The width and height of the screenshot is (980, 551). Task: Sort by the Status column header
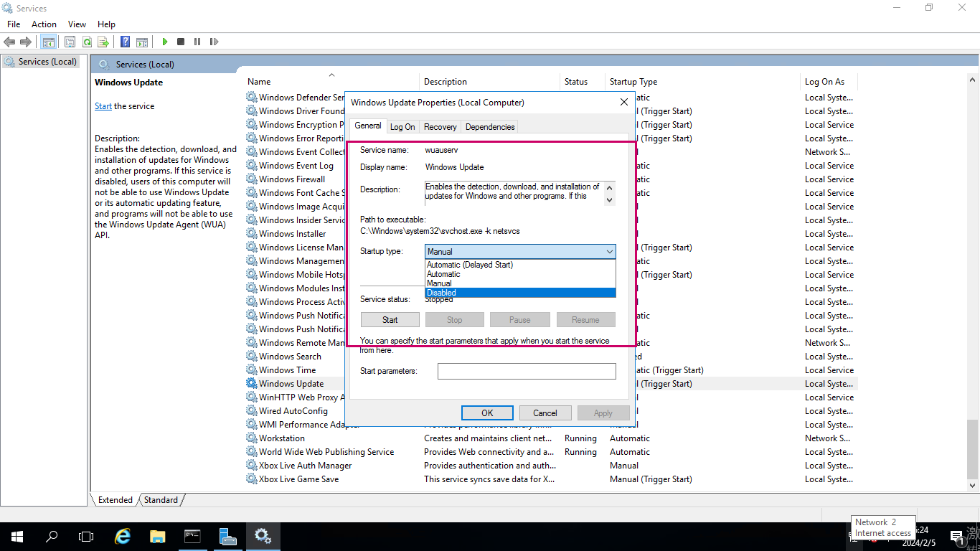[583, 81]
